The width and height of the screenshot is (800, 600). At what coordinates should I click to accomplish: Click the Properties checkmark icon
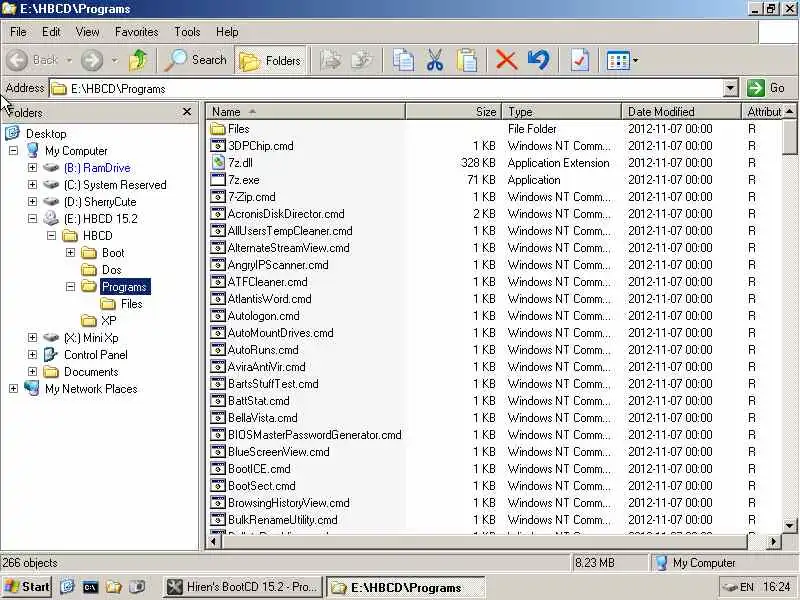(580, 60)
